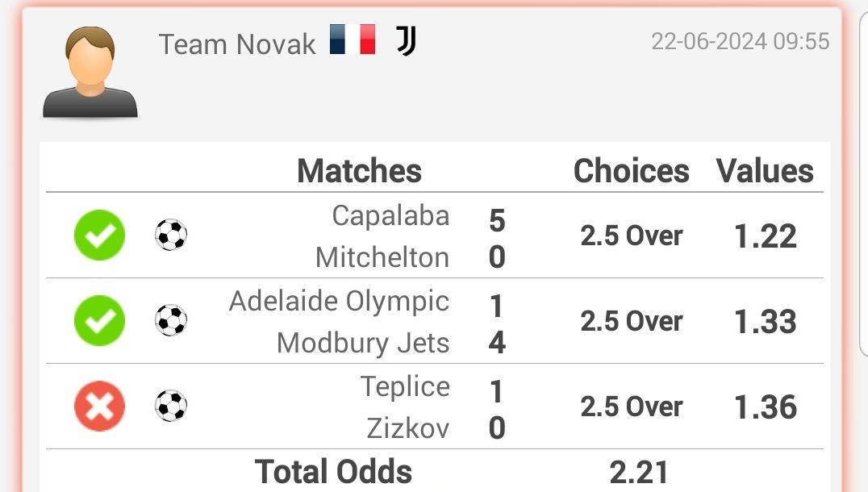The width and height of the screenshot is (868, 492).
Task: Tap the red cross for Teplice match
Action: [100, 407]
